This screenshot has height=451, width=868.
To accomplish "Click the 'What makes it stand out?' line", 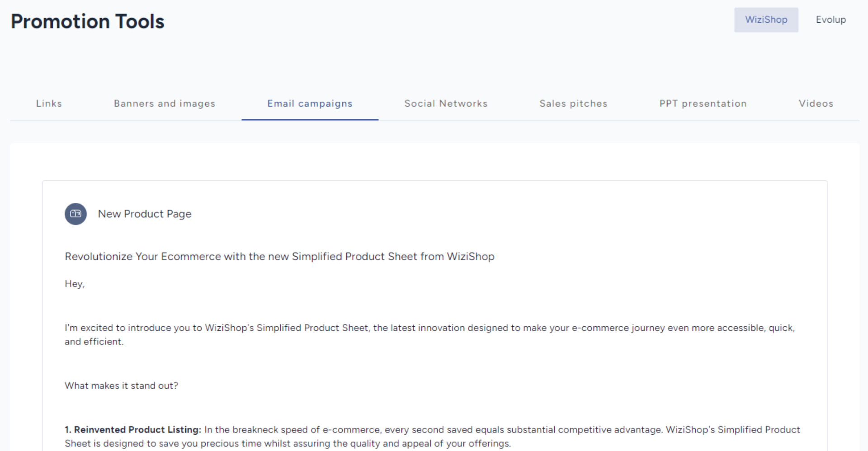I will pyautogui.click(x=121, y=385).
